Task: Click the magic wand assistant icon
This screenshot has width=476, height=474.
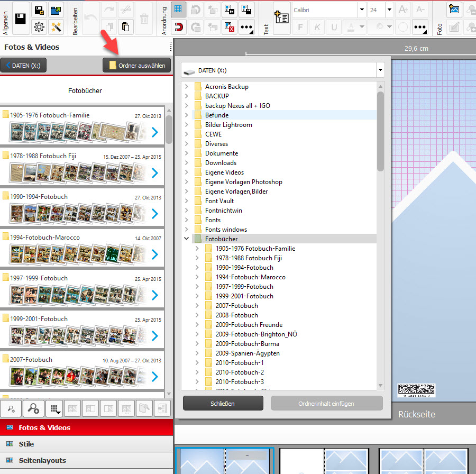Action: tap(56, 27)
